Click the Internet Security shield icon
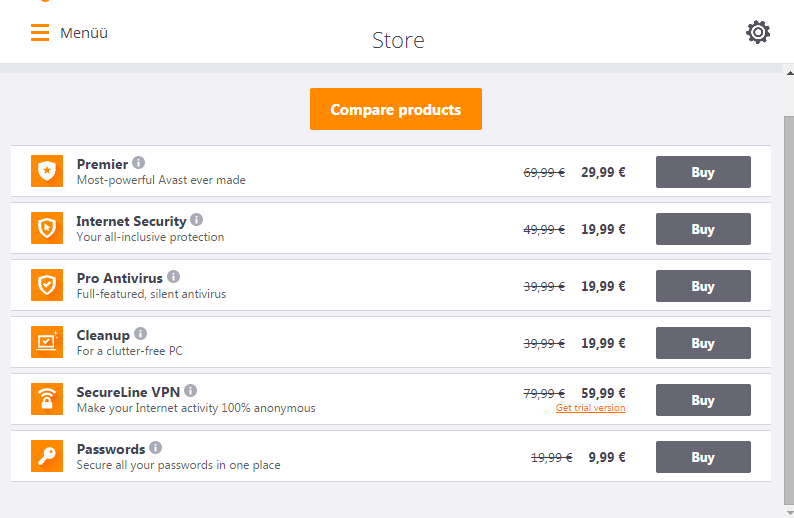 point(47,228)
